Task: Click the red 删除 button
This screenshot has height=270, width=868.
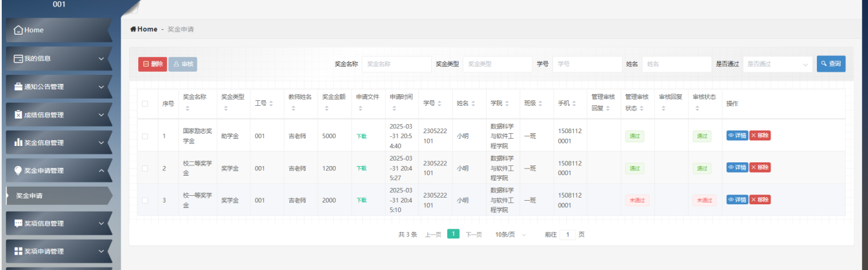Action: [152, 64]
